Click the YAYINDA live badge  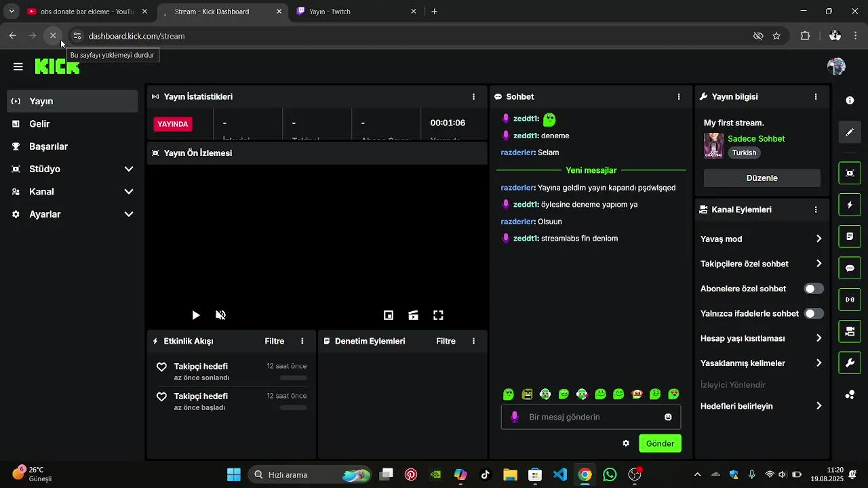(x=173, y=124)
